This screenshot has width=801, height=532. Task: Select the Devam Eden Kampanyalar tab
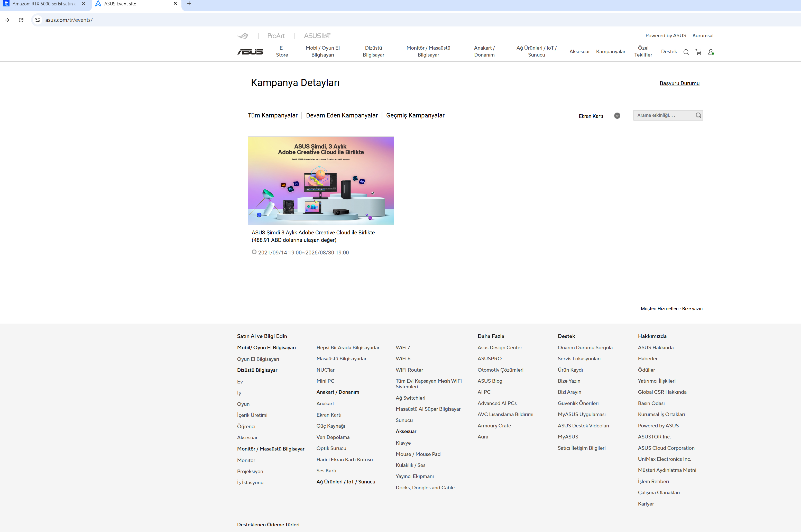tap(342, 115)
